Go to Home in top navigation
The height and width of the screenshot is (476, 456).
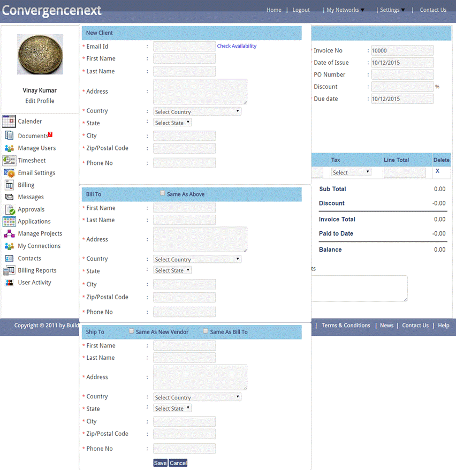(274, 10)
